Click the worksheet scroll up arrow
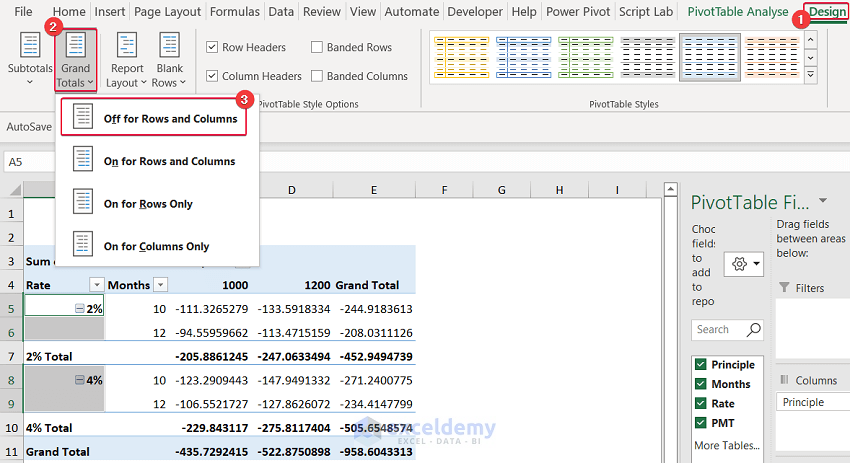This screenshot has width=850, height=463. click(x=671, y=189)
